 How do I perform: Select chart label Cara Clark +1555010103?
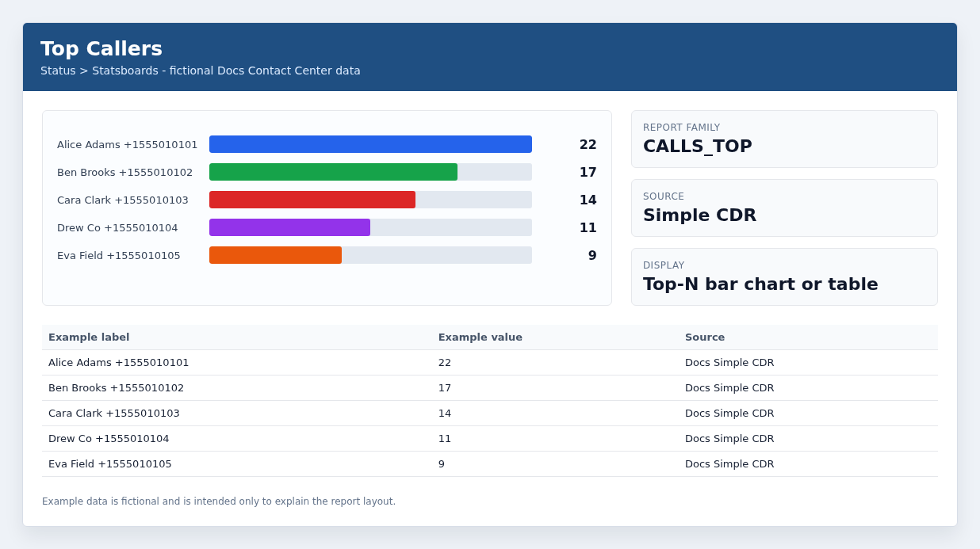[x=123, y=200]
